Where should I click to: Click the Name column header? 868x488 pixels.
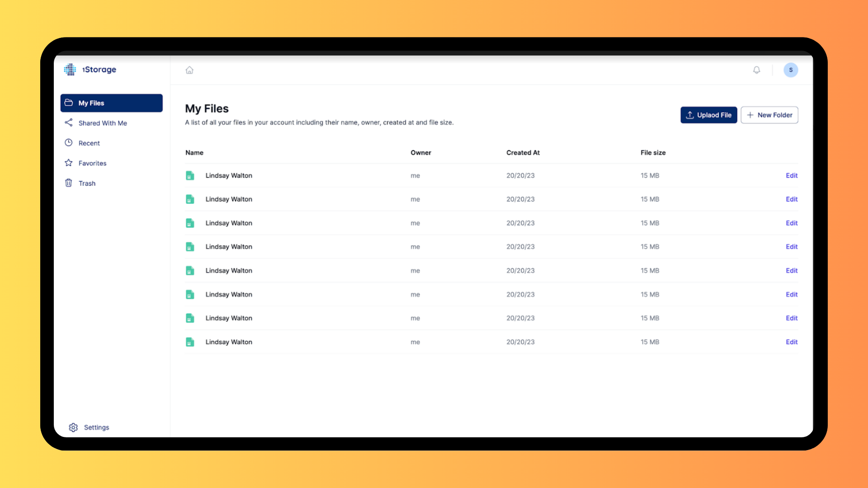coord(194,152)
